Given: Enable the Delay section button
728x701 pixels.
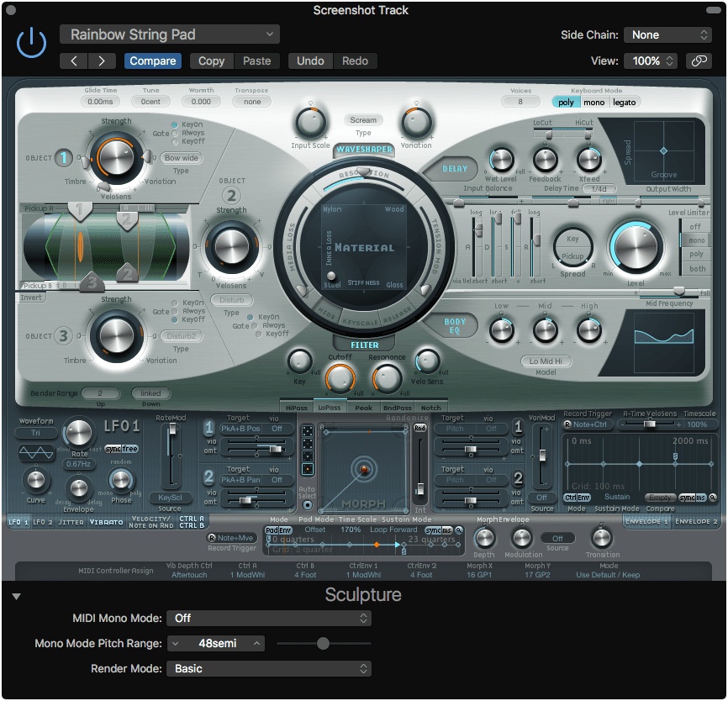Looking at the screenshot, I should tap(455, 168).
